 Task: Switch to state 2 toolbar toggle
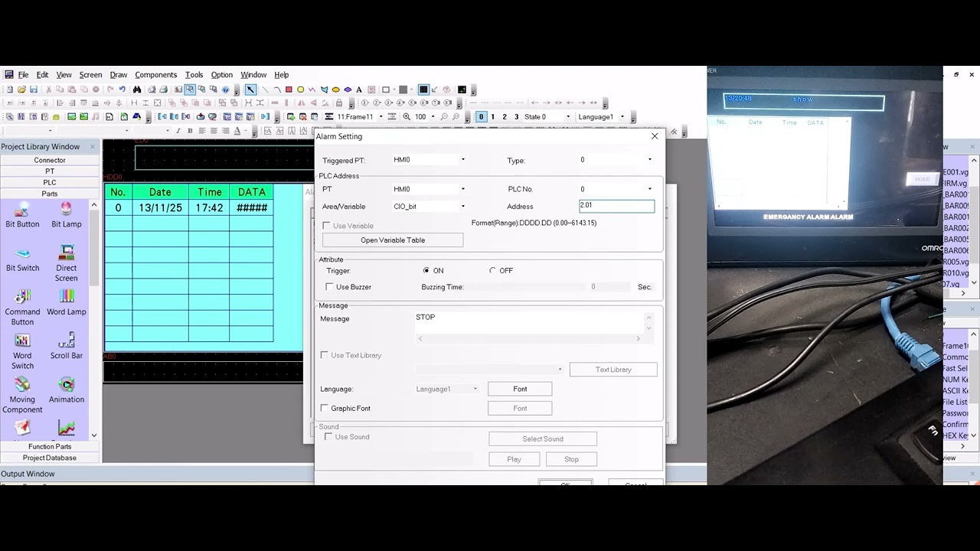click(x=504, y=117)
